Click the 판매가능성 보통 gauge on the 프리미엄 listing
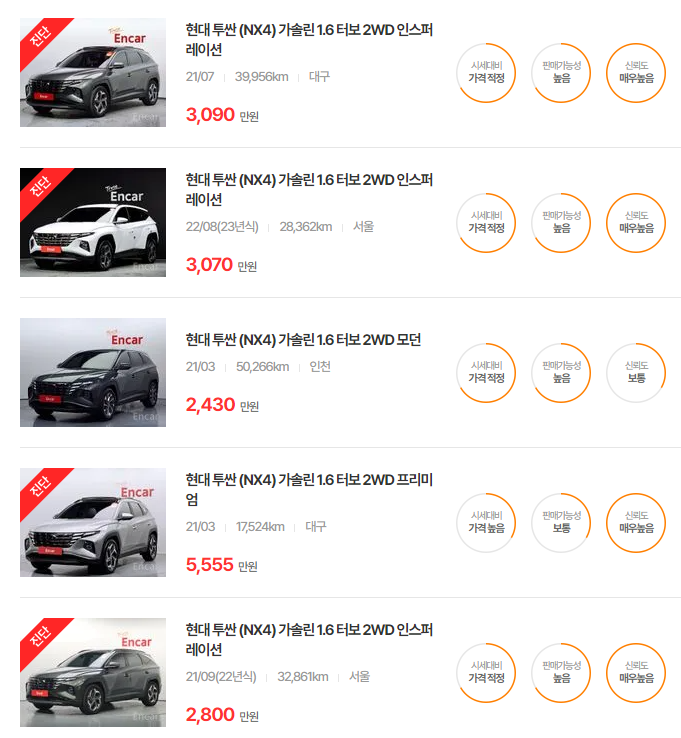Image resolution: width=681 pixels, height=738 pixels. (x=561, y=523)
